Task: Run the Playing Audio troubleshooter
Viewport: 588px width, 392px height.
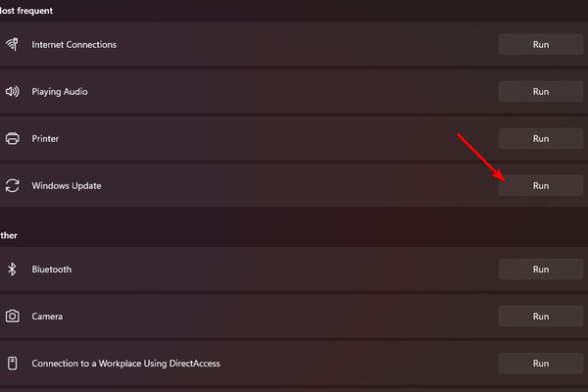Action: pos(540,91)
